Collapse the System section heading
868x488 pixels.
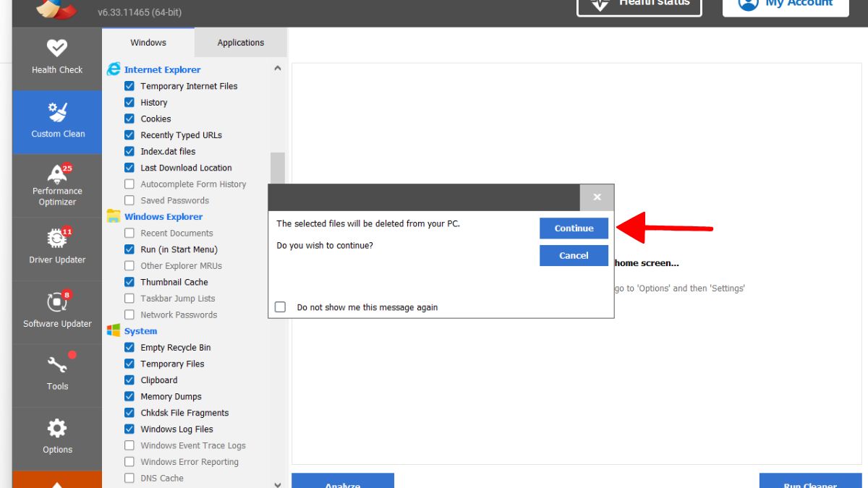click(140, 331)
